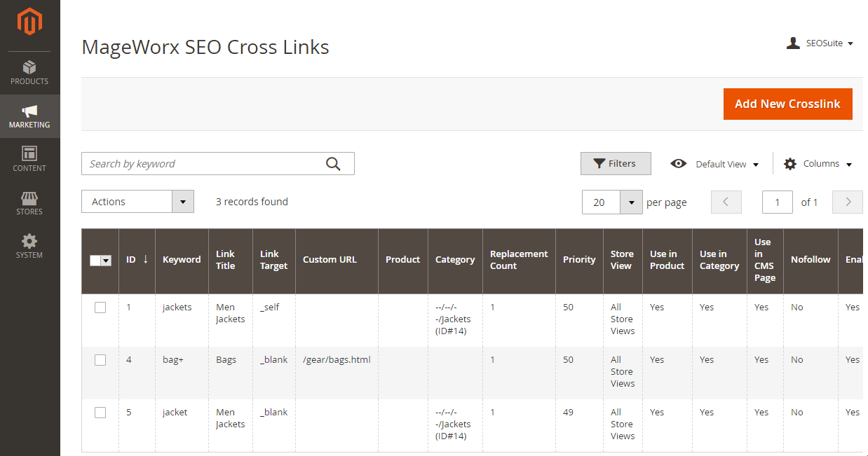Open the Marketing sidebar menu
This screenshot has height=456, width=868.
point(29,116)
